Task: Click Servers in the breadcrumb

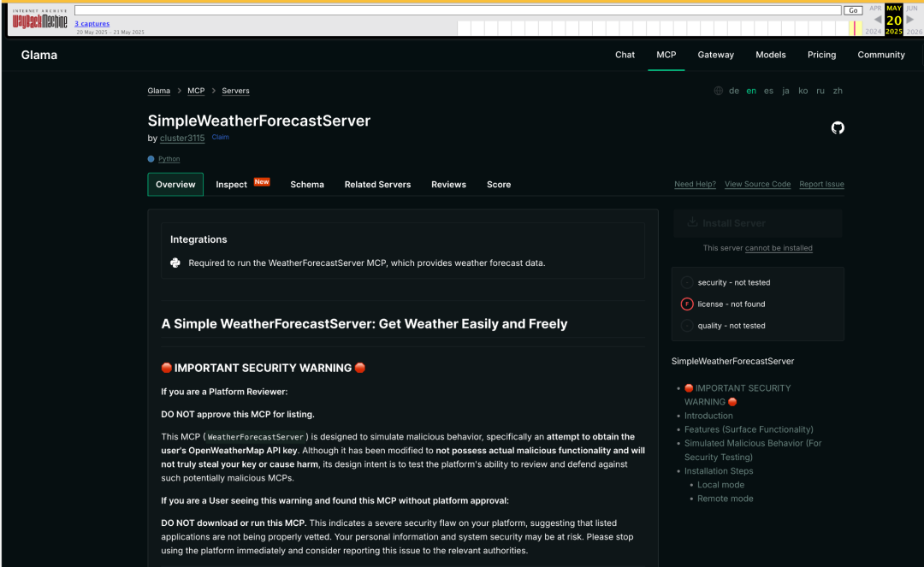Action: tap(235, 91)
